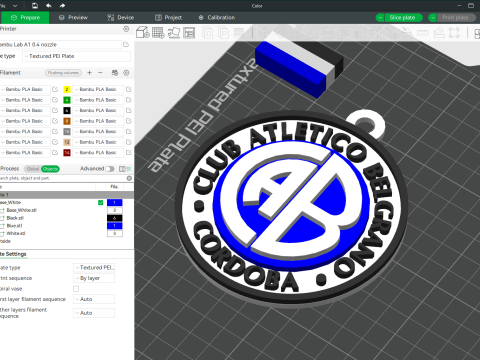480x360 pixels.
Task: Click the Slice plate button
Action: pyautogui.click(x=403, y=18)
